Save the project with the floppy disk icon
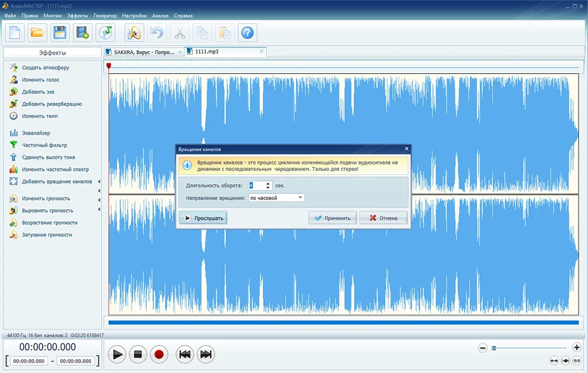The width and height of the screenshot is (588, 373). 59,32
